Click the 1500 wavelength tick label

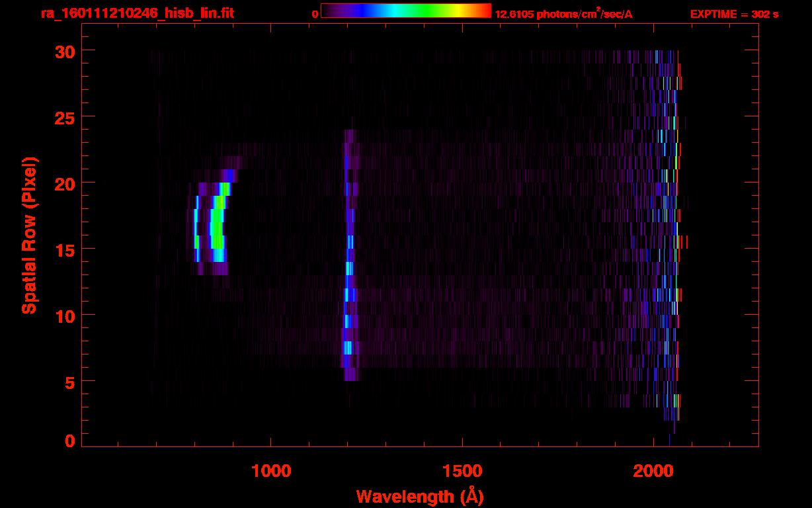462,471
